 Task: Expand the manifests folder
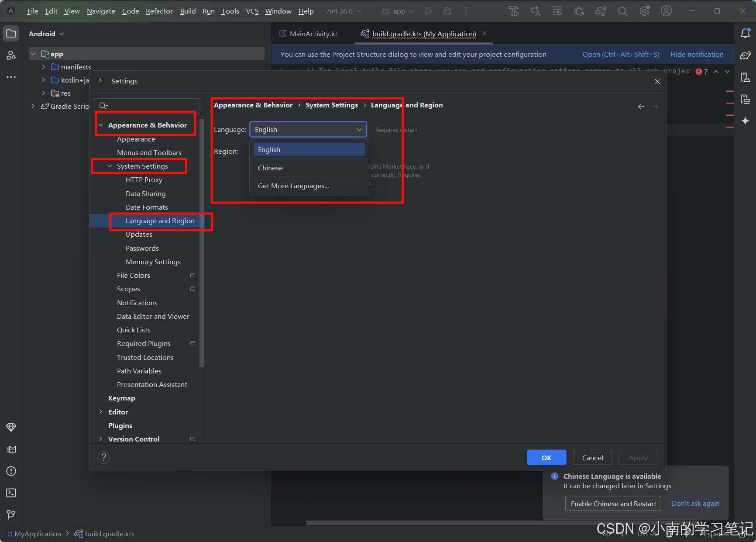point(43,67)
